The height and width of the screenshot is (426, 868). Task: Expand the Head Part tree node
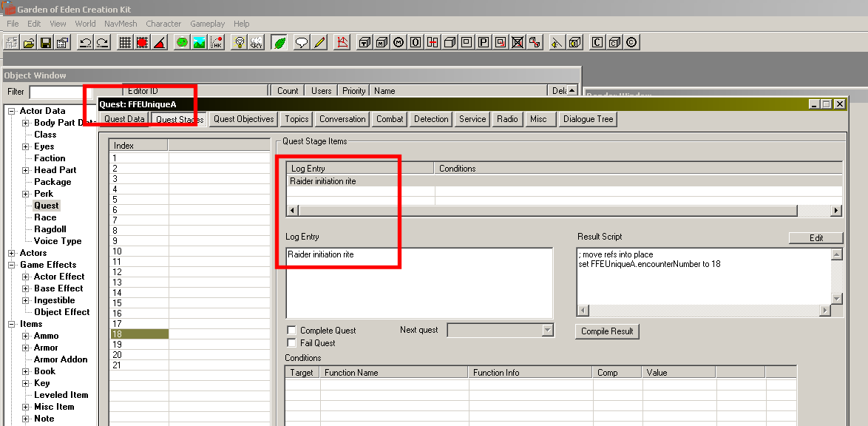coord(25,170)
